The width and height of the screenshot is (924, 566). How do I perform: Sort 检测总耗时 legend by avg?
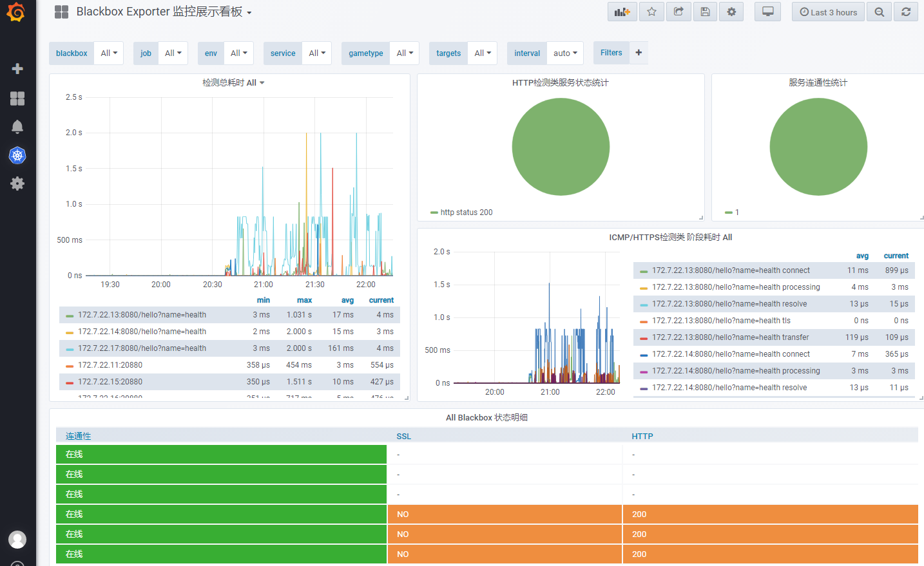pos(347,300)
